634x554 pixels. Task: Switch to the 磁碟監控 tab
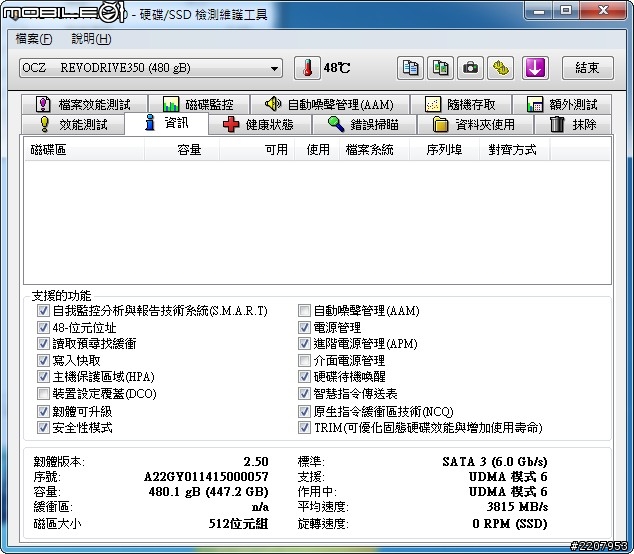point(199,104)
